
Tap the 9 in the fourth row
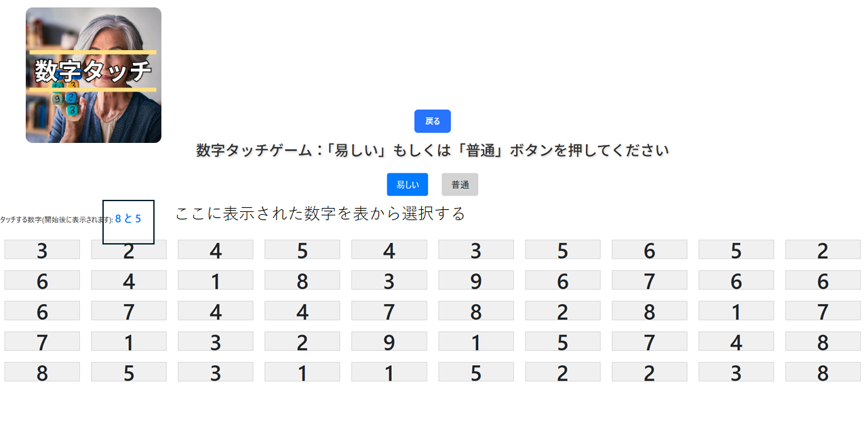(389, 341)
